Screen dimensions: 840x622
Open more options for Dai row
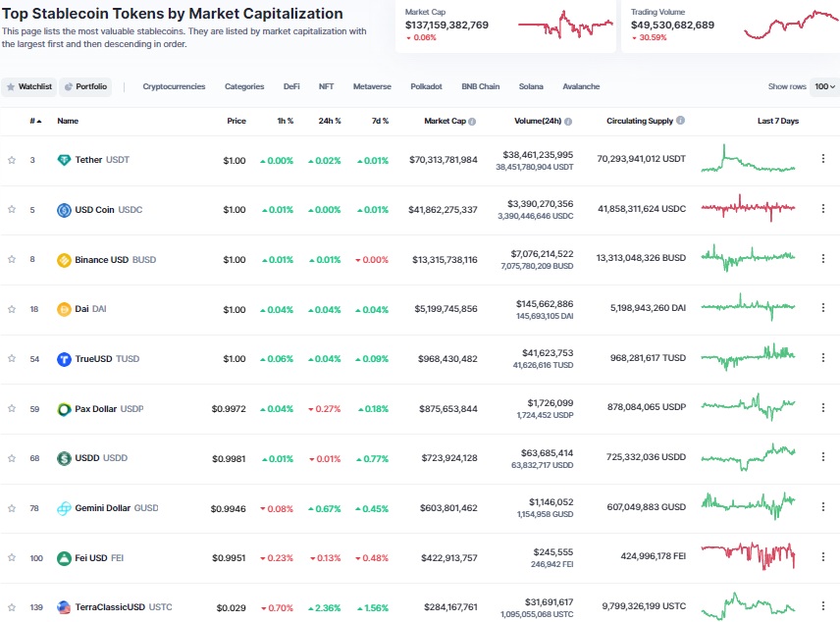(823, 307)
